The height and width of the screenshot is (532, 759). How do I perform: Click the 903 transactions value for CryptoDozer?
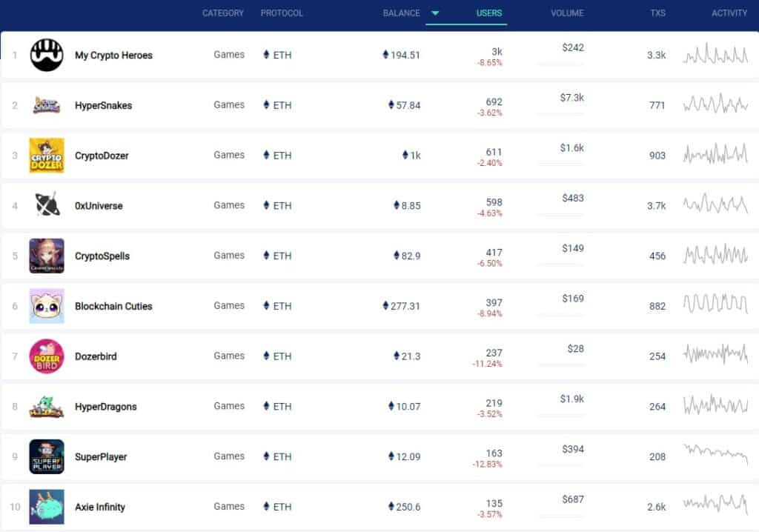(x=657, y=156)
